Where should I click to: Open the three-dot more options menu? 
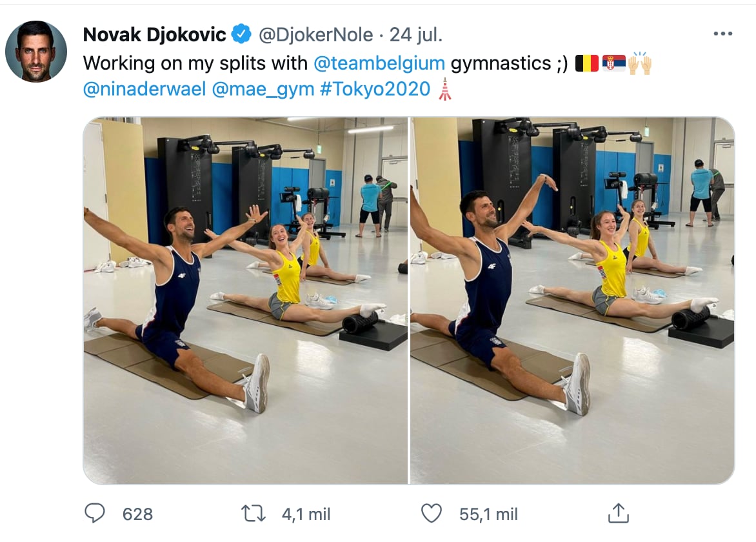722,34
